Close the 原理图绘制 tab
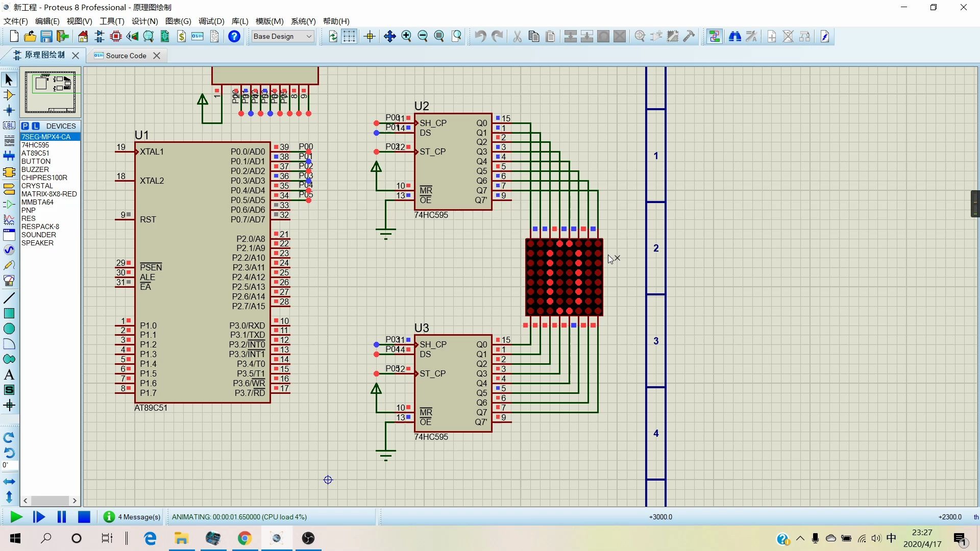The height and width of the screenshot is (551, 980). coord(76,56)
